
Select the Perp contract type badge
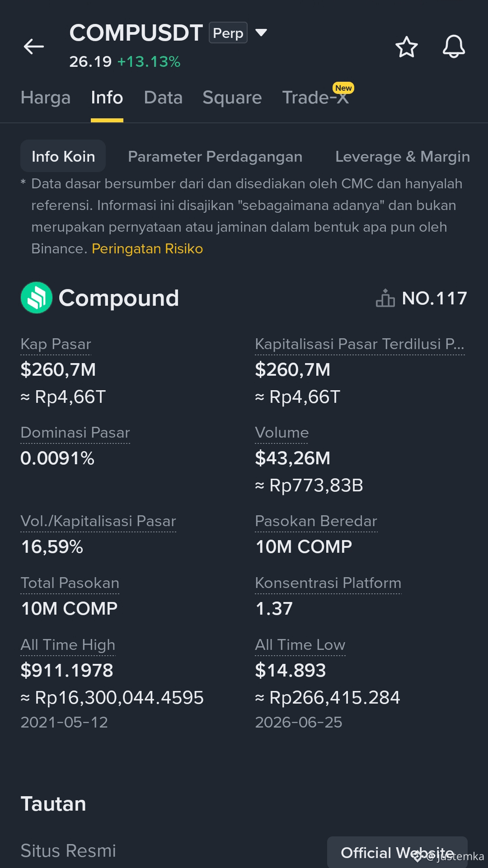pyautogui.click(x=228, y=33)
